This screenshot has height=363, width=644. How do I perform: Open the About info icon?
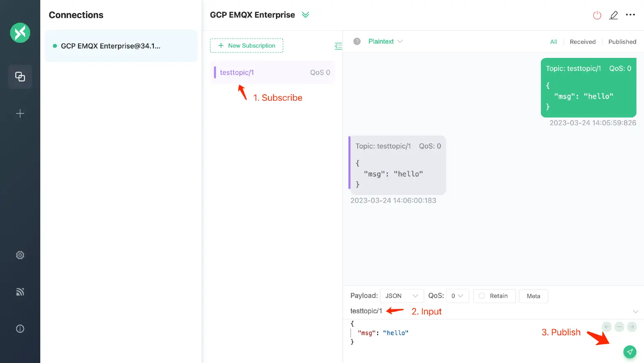point(20,329)
